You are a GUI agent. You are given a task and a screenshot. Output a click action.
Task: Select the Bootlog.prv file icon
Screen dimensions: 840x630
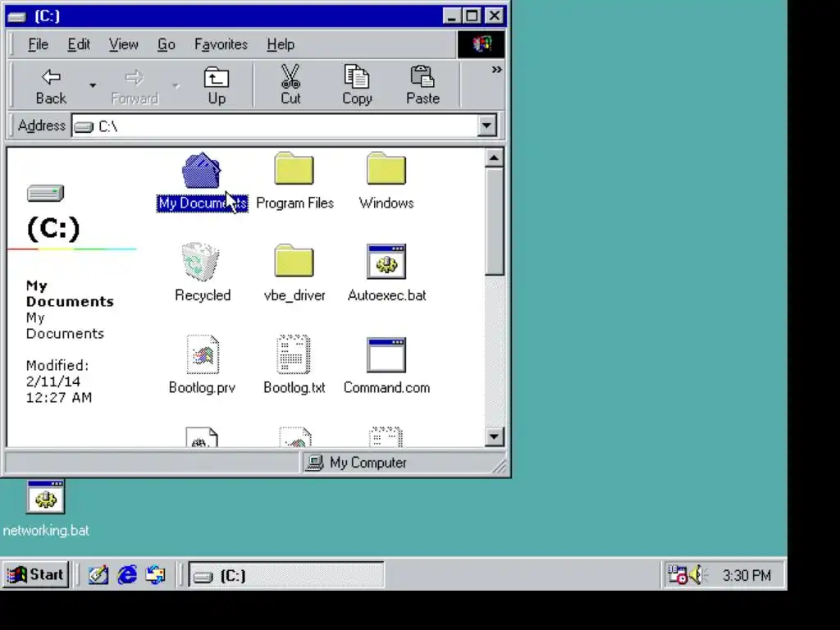203,354
